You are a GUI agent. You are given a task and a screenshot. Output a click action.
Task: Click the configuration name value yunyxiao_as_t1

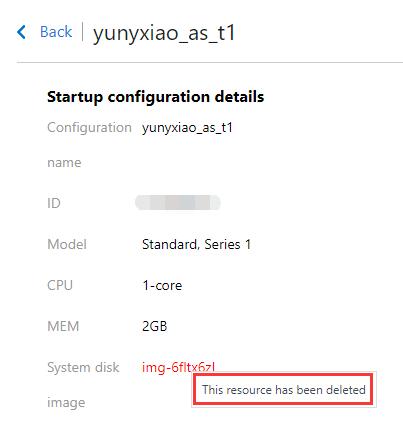click(x=187, y=128)
